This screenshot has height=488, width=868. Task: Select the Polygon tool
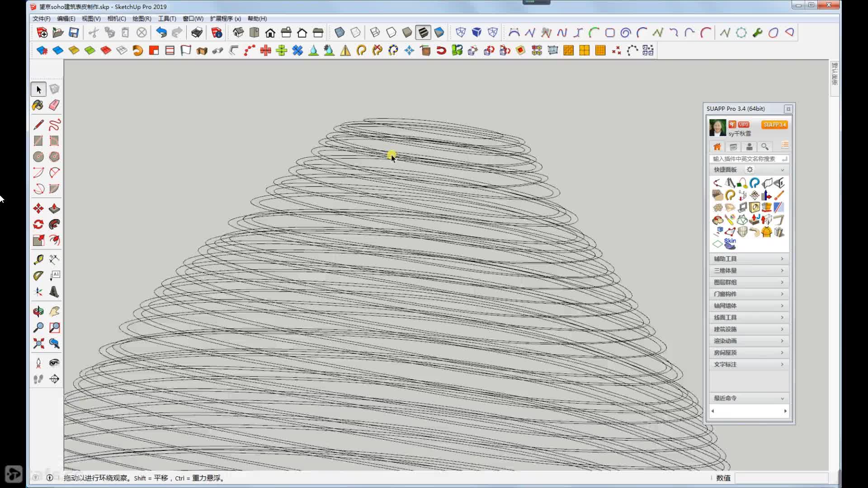pos(54,157)
